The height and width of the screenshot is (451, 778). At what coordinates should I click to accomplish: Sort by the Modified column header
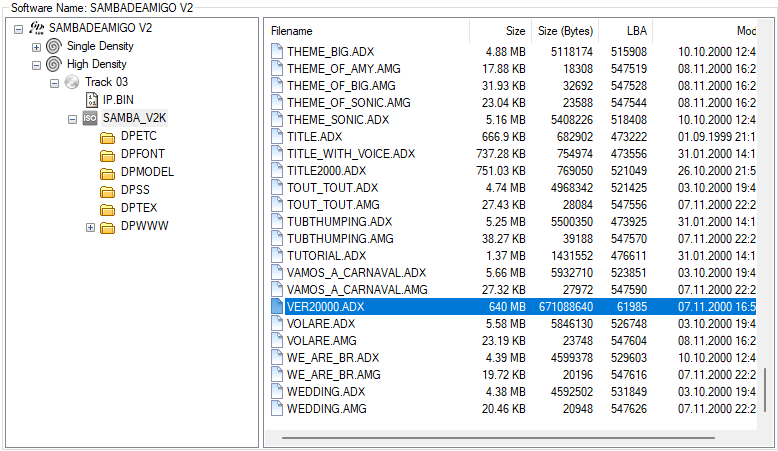(705, 31)
